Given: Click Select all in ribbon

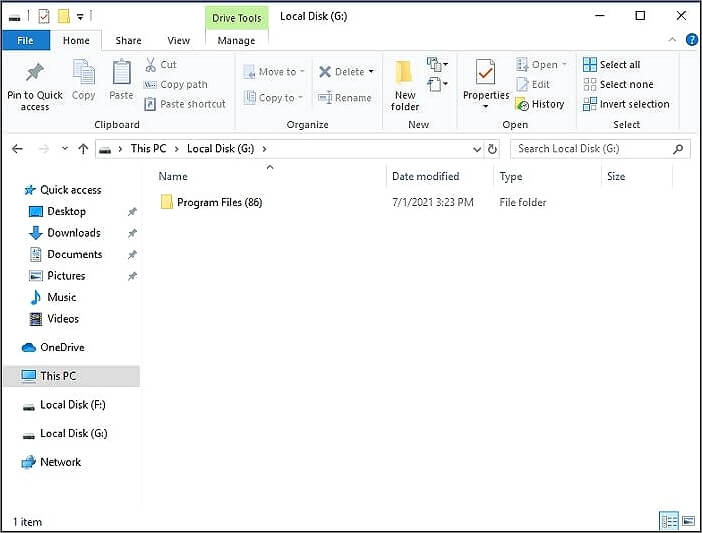Looking at the screenshot, I should pos(612,65).
